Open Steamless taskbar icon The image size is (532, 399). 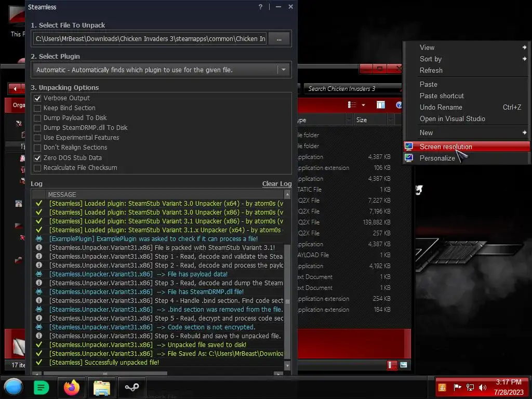pyautogui.click(x=132, y=387)
